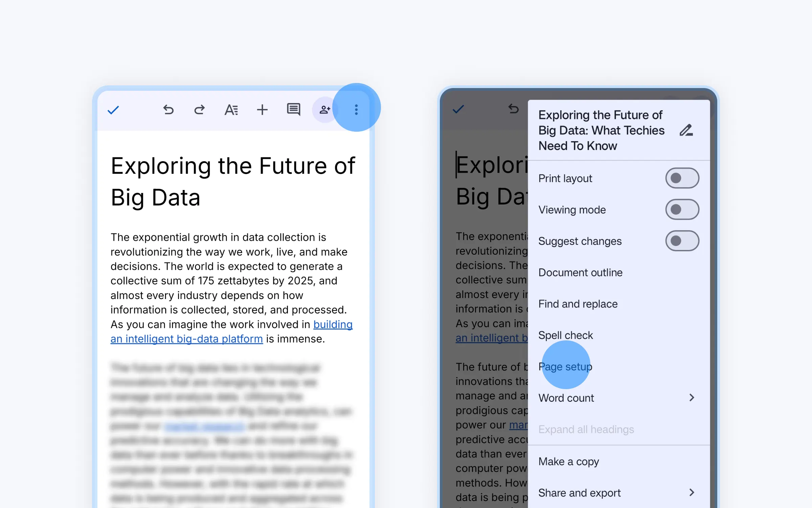Open Share and export menu entry
812x508 pixels.
619,493
